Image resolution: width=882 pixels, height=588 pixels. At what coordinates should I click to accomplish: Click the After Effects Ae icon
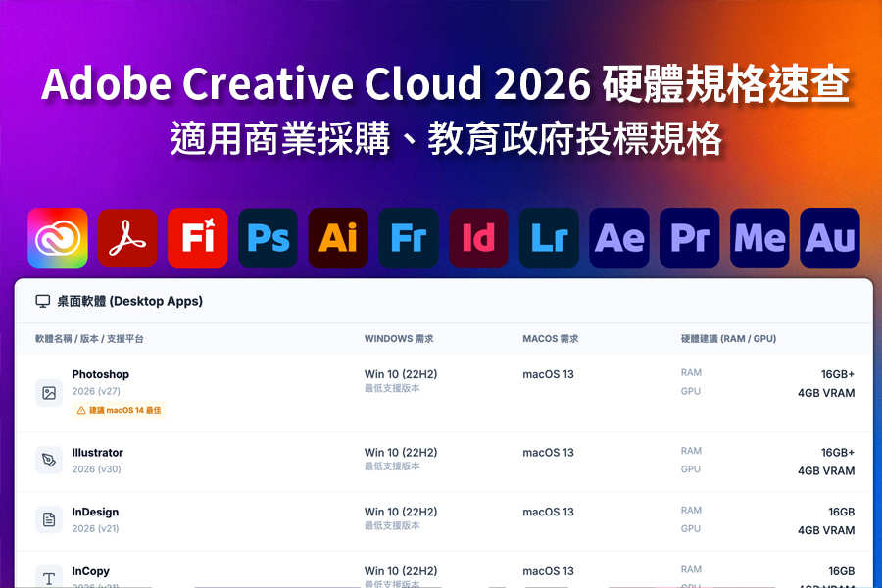[619, 237]
